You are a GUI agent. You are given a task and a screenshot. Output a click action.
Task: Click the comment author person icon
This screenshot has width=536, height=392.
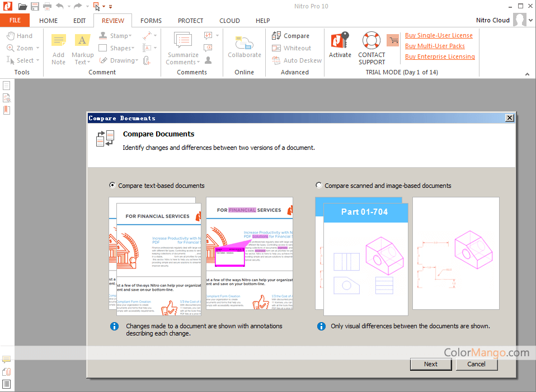208,60
